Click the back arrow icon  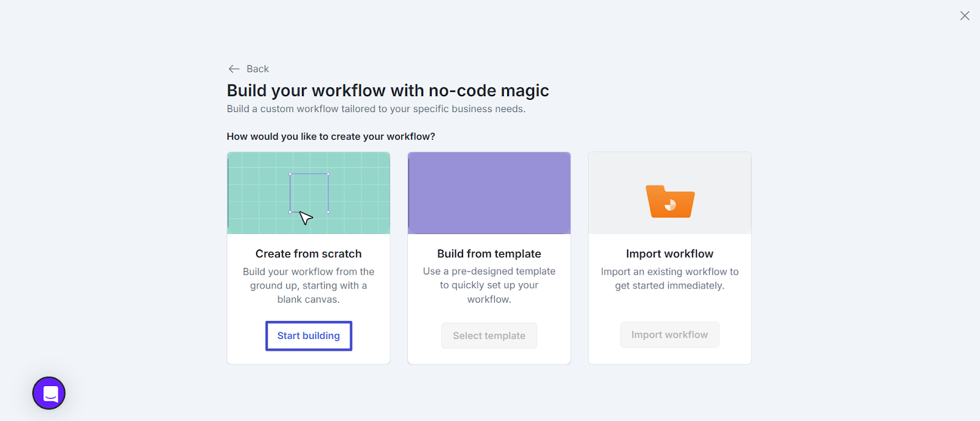[233, 69]
